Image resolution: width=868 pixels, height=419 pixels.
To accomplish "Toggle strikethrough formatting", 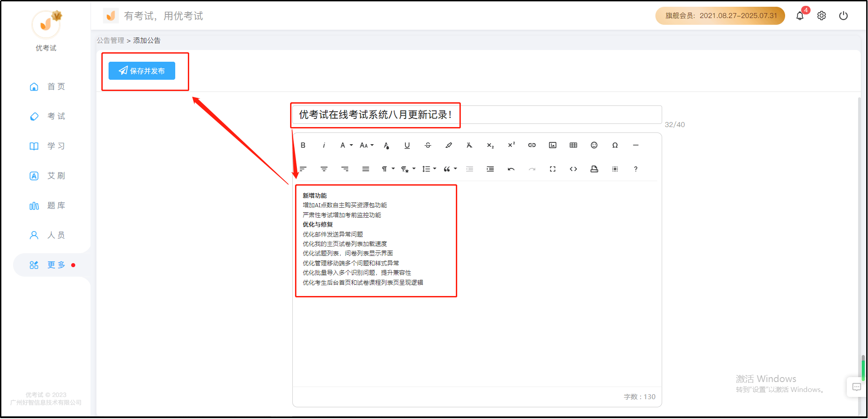I will point(428,145).
